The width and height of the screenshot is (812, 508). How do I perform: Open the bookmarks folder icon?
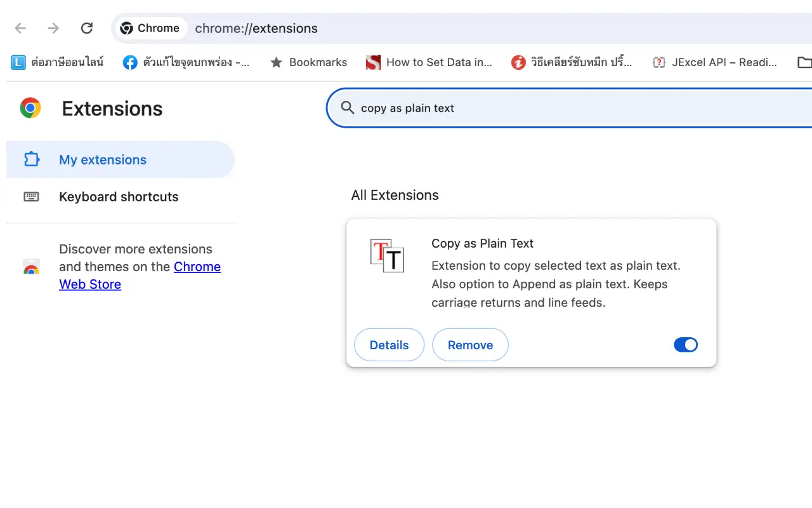pyautogui.click(x=804, y=62)
